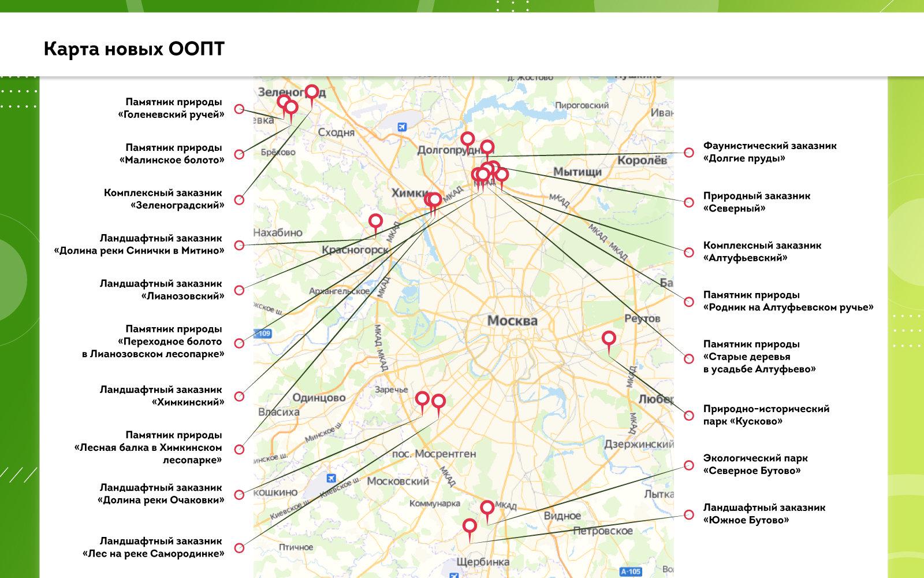Click the airport icon on Киевское шоссе
The height and width of the screenshot is (578, 924).
331,478
